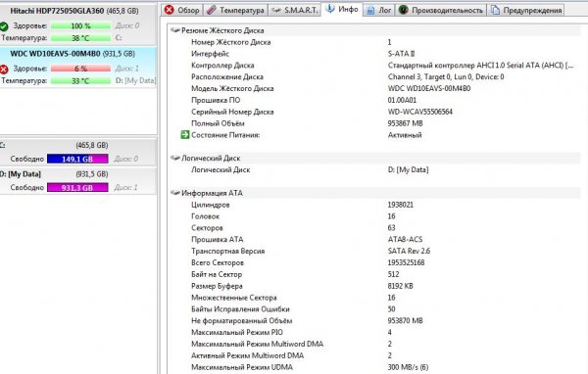The width and height of the screenshot is (588, 374).
Task: Click the Интерфейс row label
Action: coord(210,54)
